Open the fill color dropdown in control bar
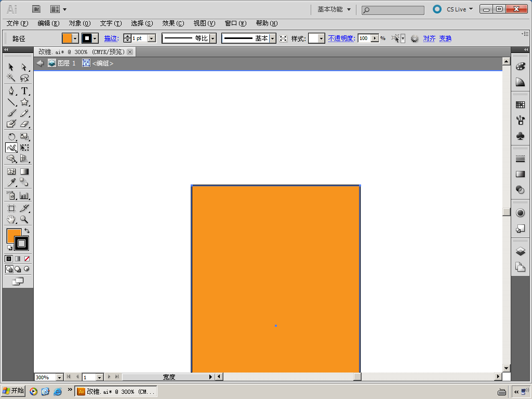 (75, 38)
